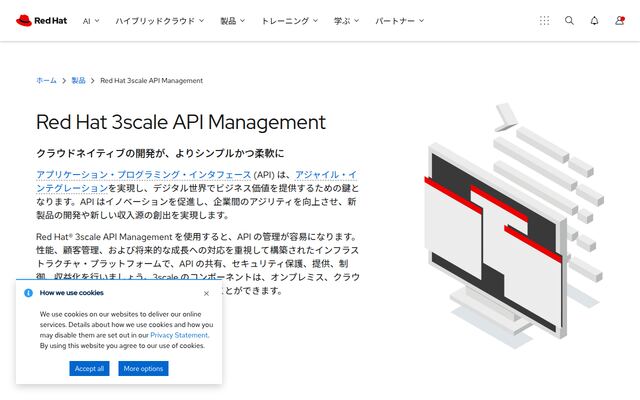Expand the ハイブリッドクラウド menu
The image size is (640, 400).
pyautogui.click(x=159, y=21)
